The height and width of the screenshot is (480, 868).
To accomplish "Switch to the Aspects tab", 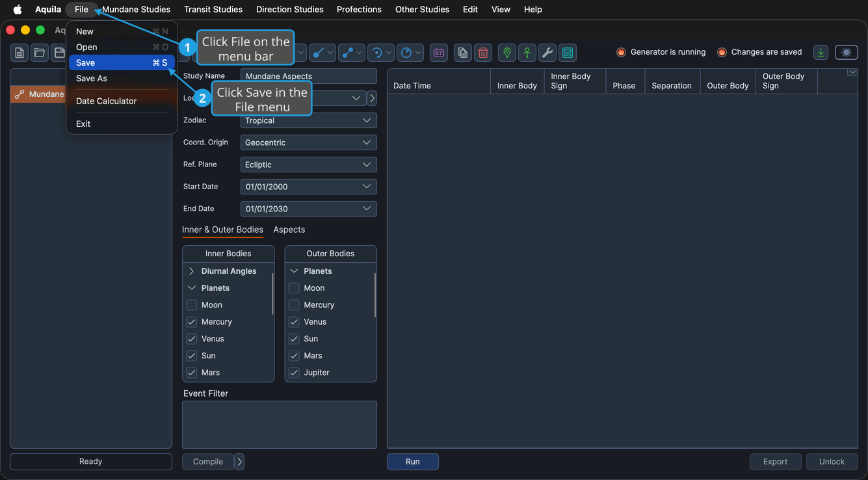I will coord(289,230).
